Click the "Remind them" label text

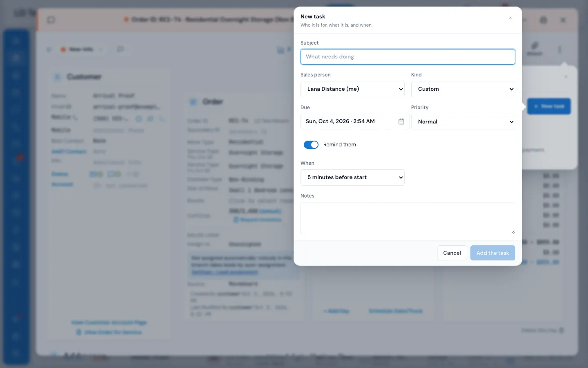(x=340, y=145)
